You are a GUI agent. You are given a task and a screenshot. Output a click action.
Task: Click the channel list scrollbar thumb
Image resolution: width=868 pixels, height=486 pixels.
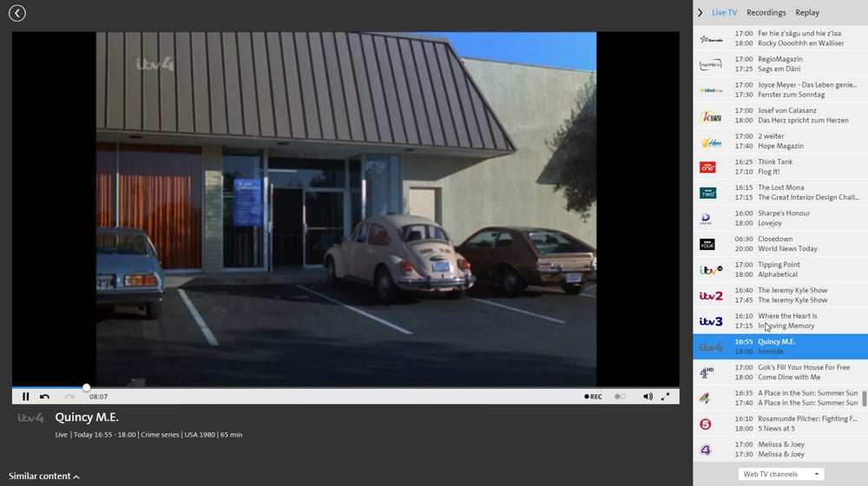865,398
